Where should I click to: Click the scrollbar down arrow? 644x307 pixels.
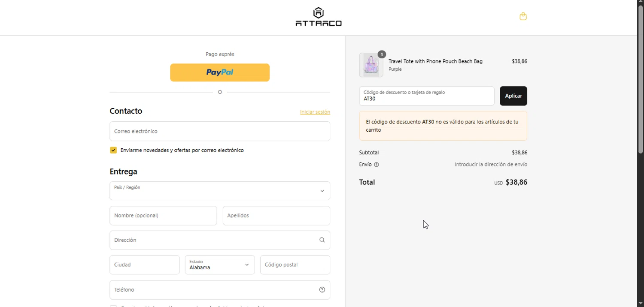click(641, 304)
